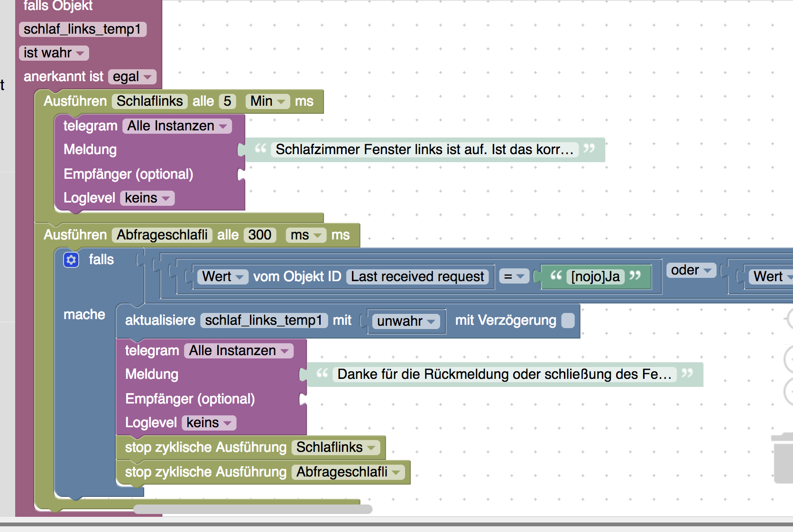Open the 'egal' acknowledged dropdown

tap(132, 77)
